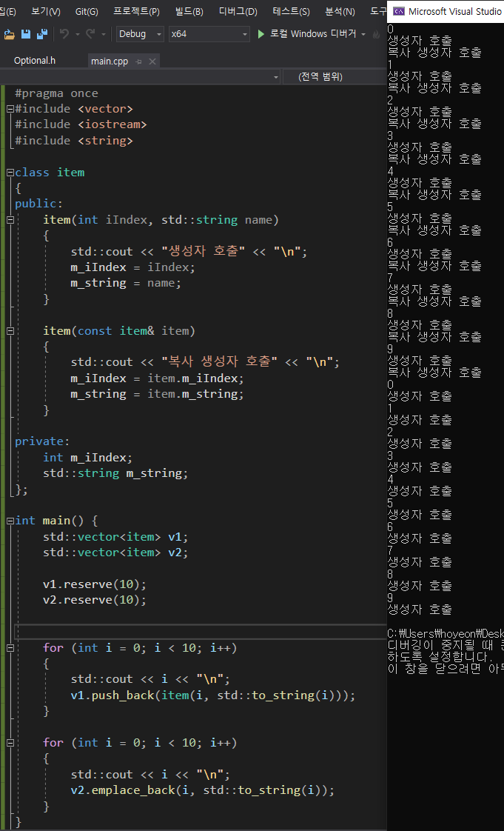The width and height of the screenshot is (504, 831).
Task: Click the "v1.reserve(10);" line
Action: [95, 584]
